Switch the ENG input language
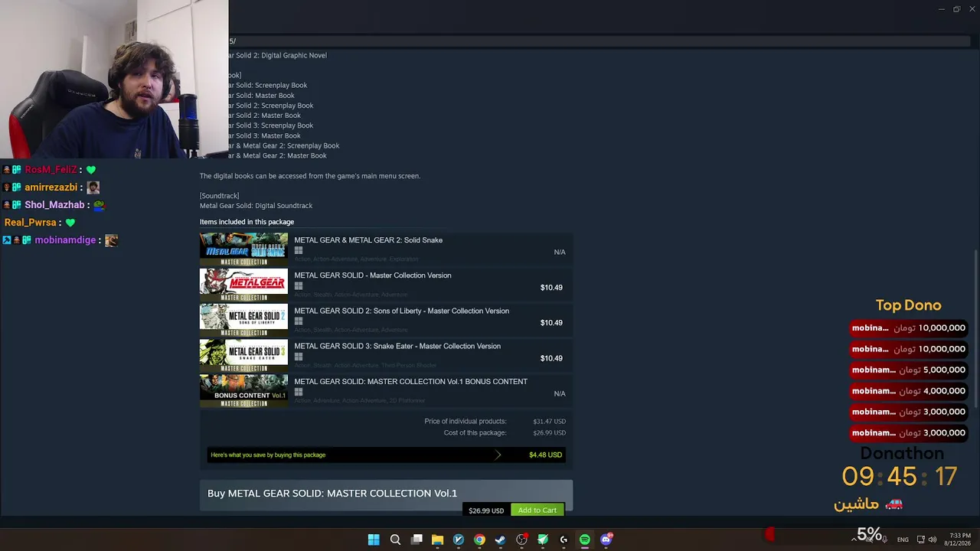The height and width of the screenshot is (551, 980). 903,540
